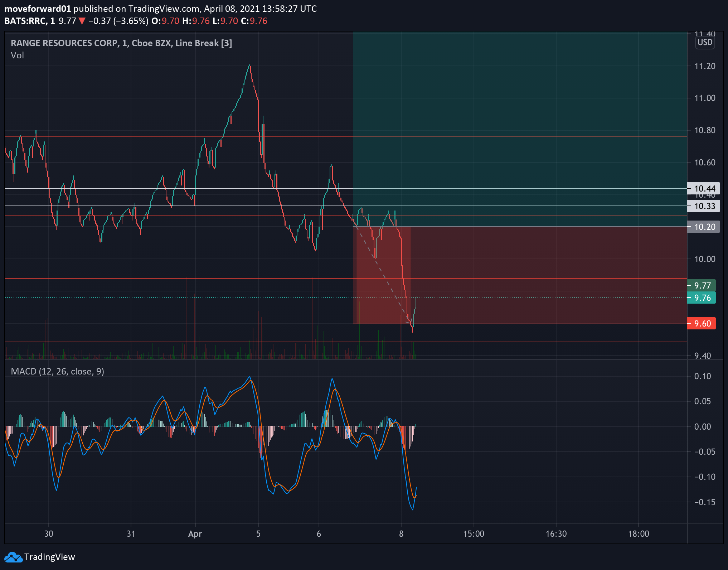Click the 8 date label on time axis
Screen dimensions: 728x570
tap(401, 534)
